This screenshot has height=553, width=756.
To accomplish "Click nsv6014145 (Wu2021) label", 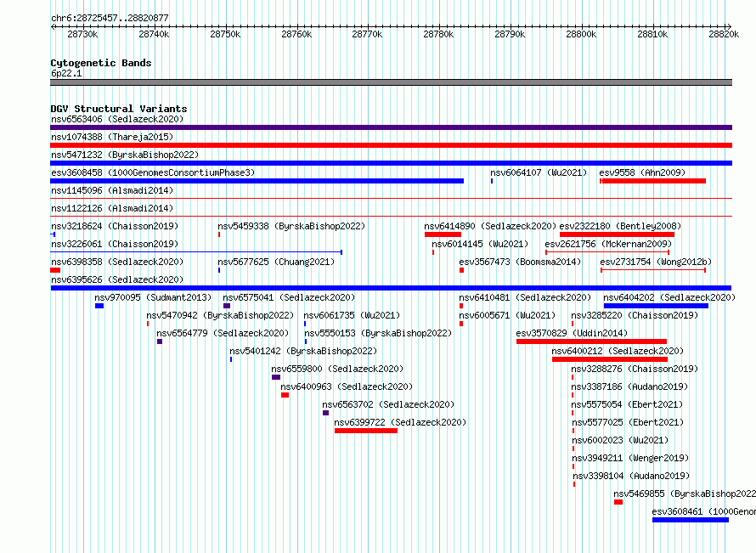I will click(480, 244).
